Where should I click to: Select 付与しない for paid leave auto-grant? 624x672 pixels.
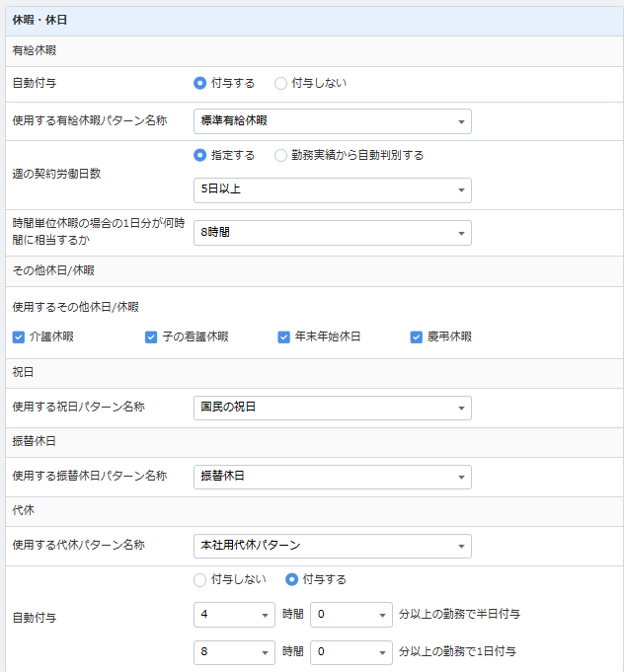[x=281, y=83]
